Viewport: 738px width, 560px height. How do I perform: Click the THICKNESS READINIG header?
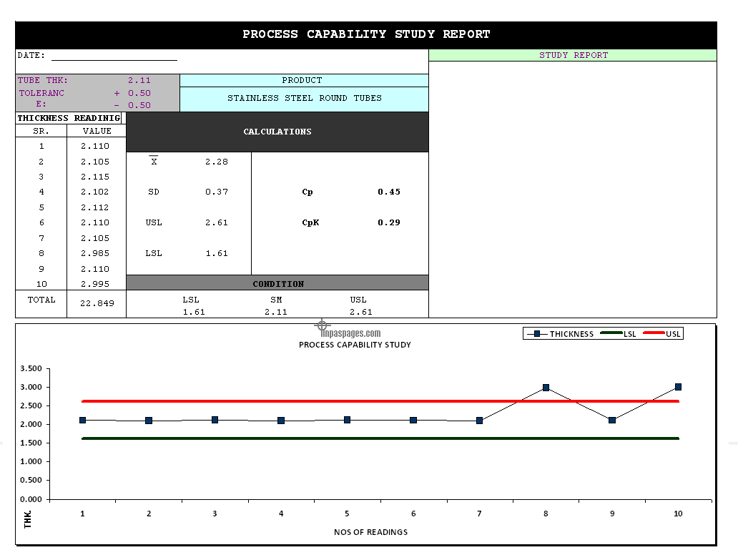69,118
